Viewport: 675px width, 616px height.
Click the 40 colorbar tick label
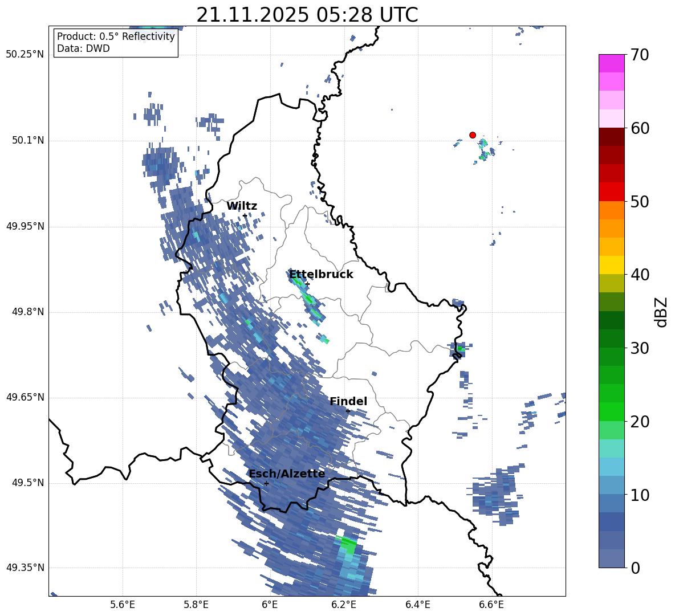(640, 275)
